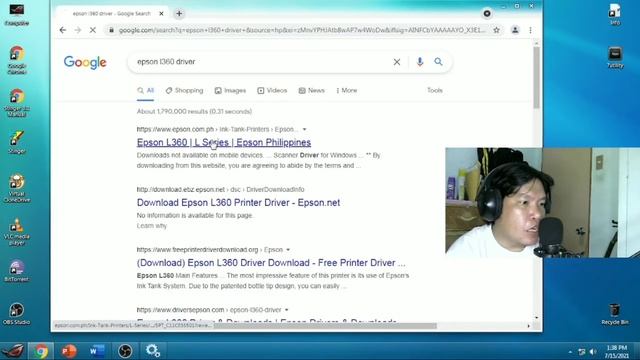Open Utility desktop shortcut
Screen dimensions: 640x360
click(x=615, y=57)
